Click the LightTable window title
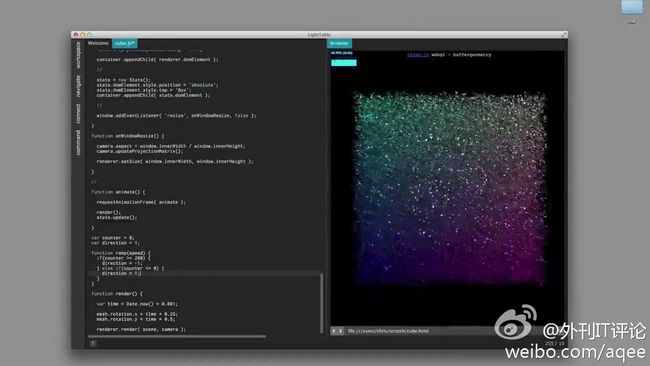650x366 pixels. tap(319, 35)
